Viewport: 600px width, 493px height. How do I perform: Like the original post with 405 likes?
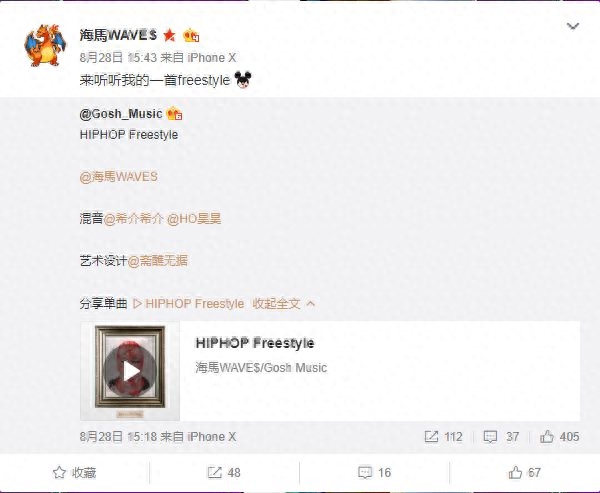coord(559,437)
